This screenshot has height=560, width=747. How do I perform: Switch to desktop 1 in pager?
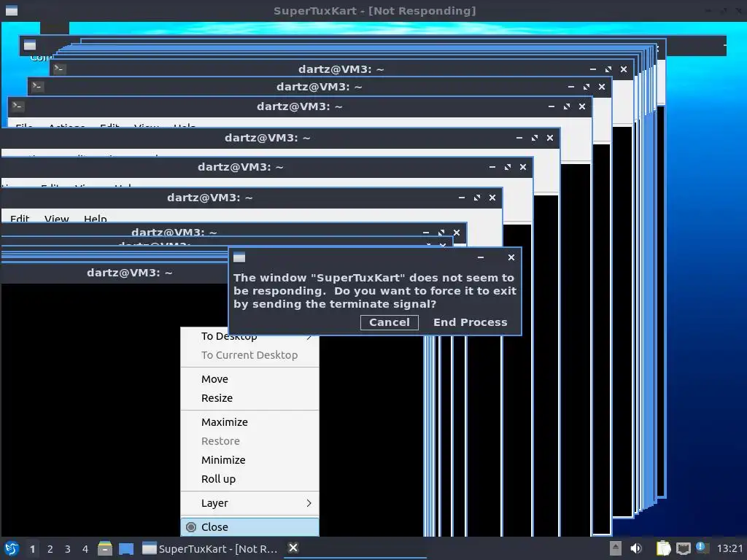click(32, 549)
